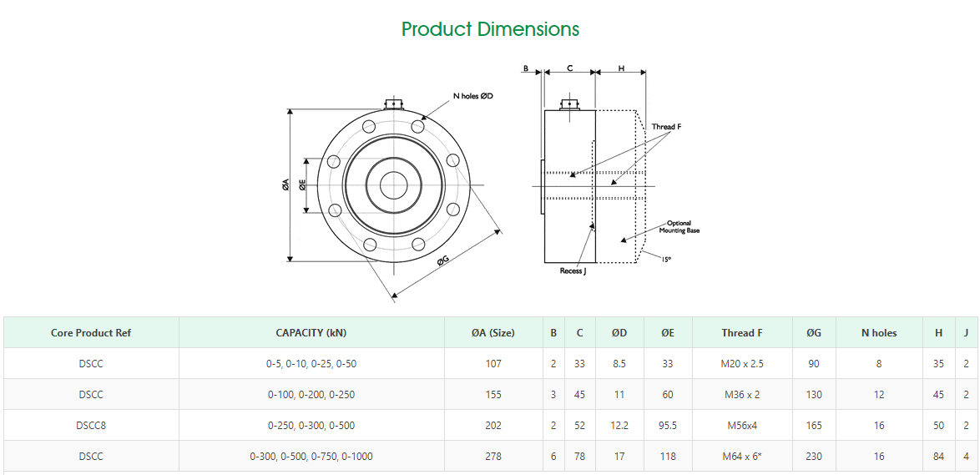This screenshot has height=475, width=980.
Task: Select the M56x4 thread value
Action: tap(742, 425)
